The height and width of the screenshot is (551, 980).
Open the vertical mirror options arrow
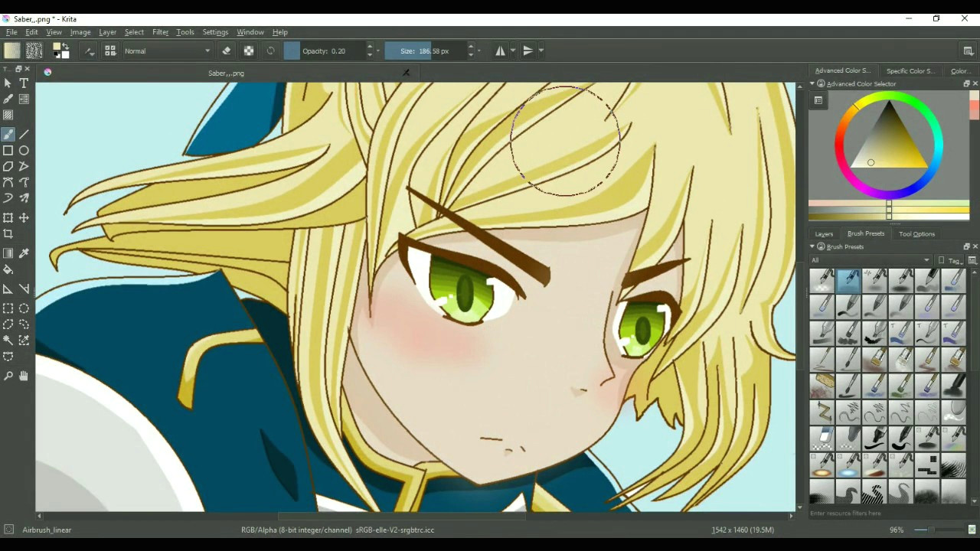[x=541, y=51]
